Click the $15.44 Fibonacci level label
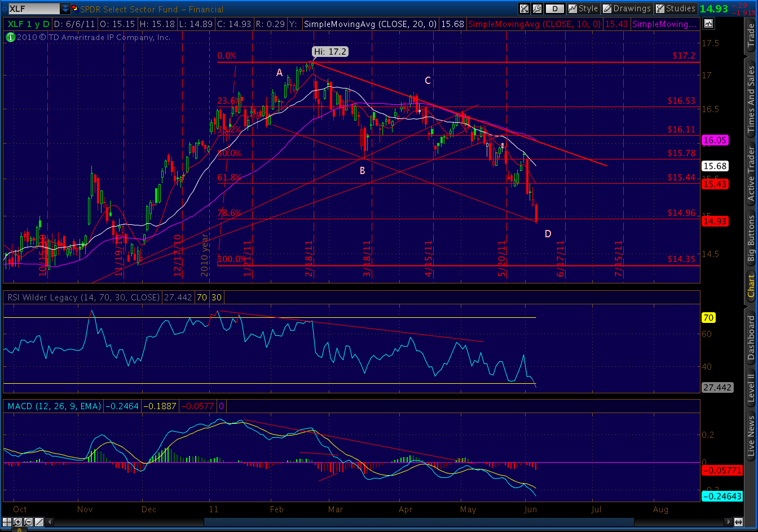Screen dimensions: 758x532 pyautogui.click(x=681, y=177)
